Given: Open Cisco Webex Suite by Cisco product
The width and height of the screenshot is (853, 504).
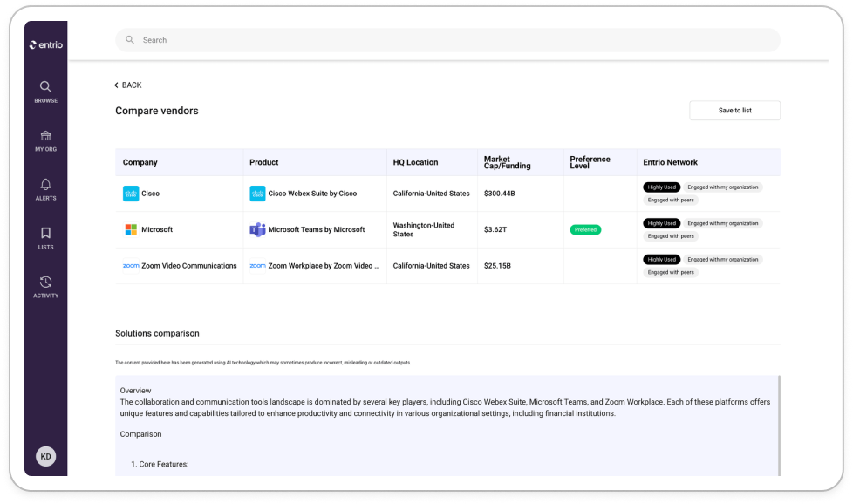Looking at the screenshot, I should click(x=311, y=194).
